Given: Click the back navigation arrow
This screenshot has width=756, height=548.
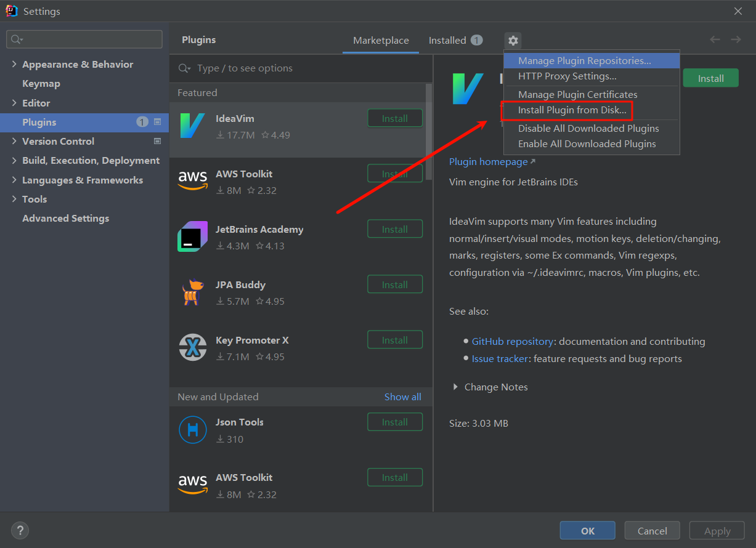Looking at the screenshot, I should point(715,39).
